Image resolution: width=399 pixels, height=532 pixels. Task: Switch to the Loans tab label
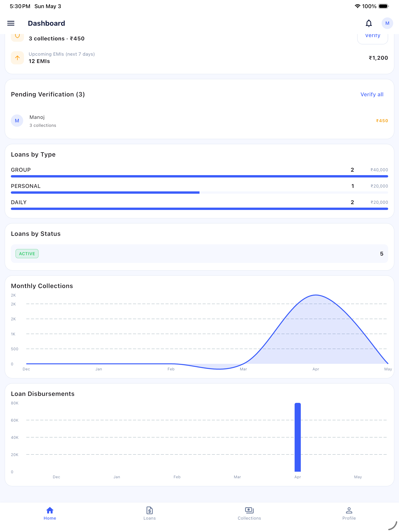[x=150, y=518]
